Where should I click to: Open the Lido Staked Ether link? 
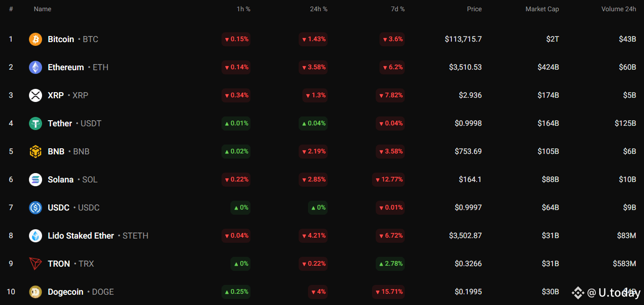(81, 236)
